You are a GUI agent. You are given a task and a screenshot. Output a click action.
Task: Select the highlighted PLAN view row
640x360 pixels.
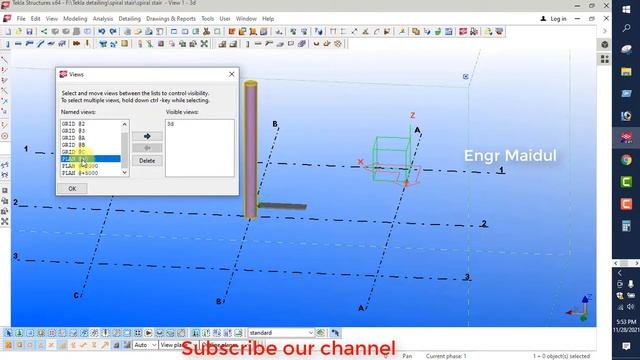[91, 159]
